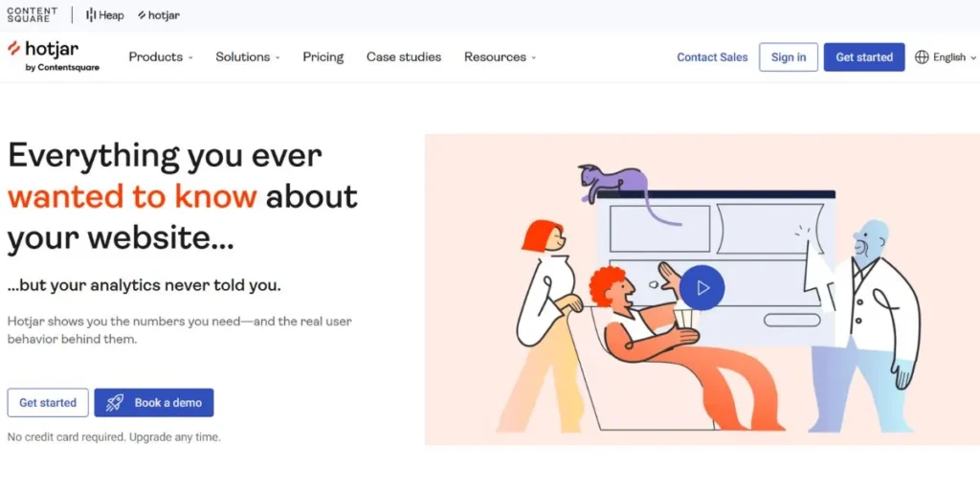Click the globe language icon
The width and height of the screenshot is (980, 490).
tap(922, 56)
